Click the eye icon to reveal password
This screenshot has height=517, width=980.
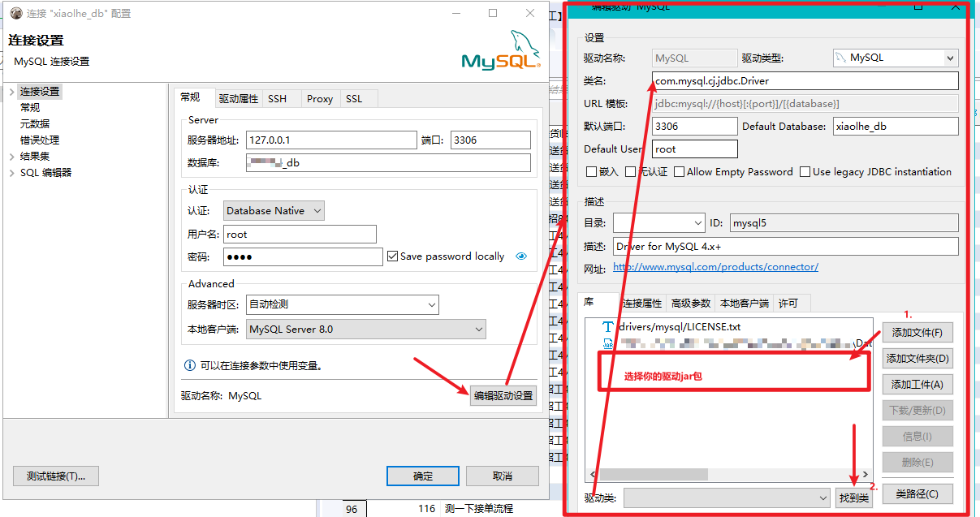[521, 256]
